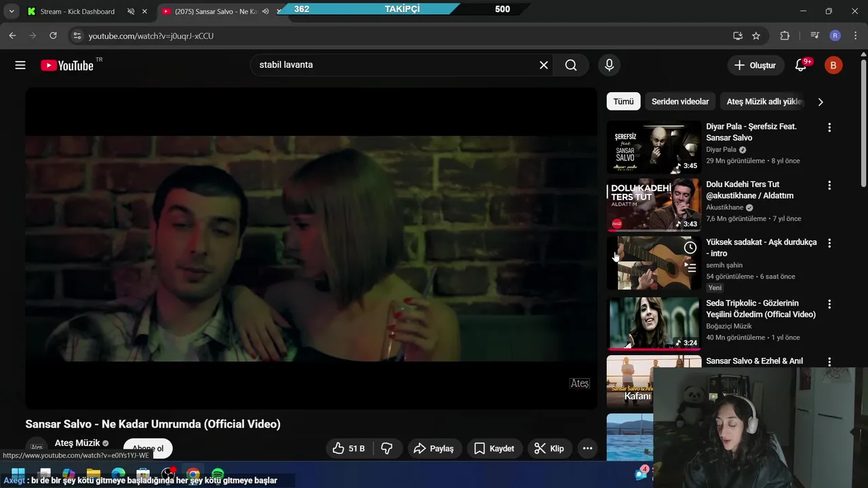Clear the search text with the X
Image resolution: width=868 pixels, height=488 pixels.
pos(544,65)
